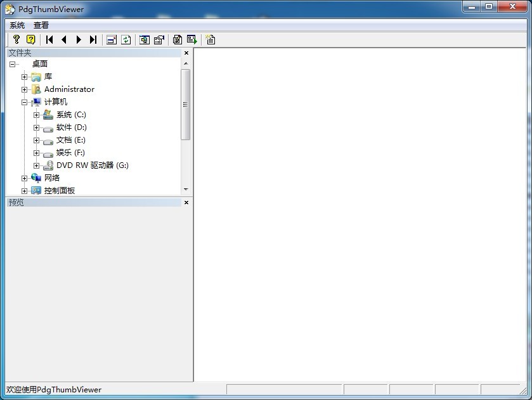The width and height of the screenshot is (532, 400).
Task: Go to next page arrow
Action: 79,39
